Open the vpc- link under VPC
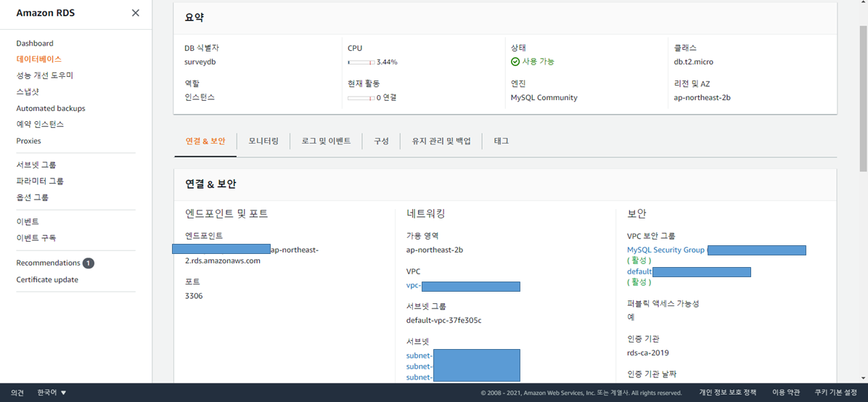Image resolution: width=868 pixels, height=402 pixels. coord(414,287)
